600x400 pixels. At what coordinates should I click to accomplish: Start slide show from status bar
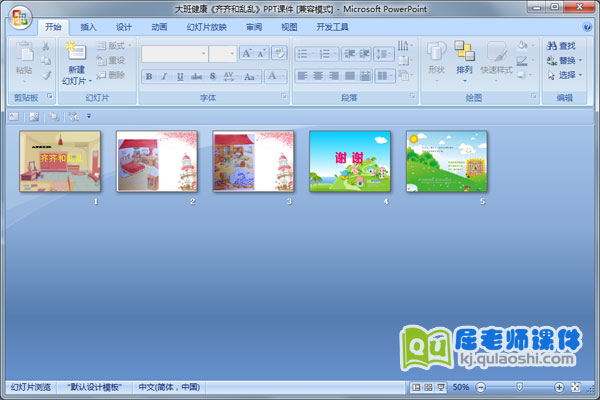pos(440,387)
